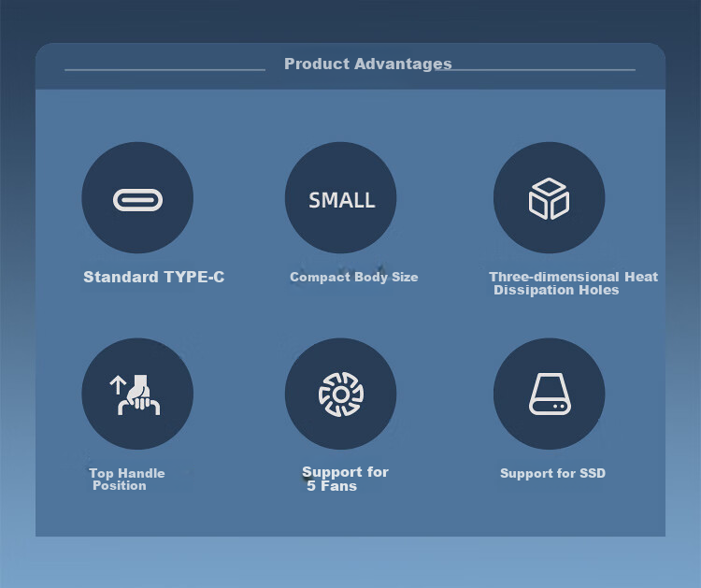701x588 pixels.
Task: Click the 'Product Advantages' heading
Action: click(368, 64)
